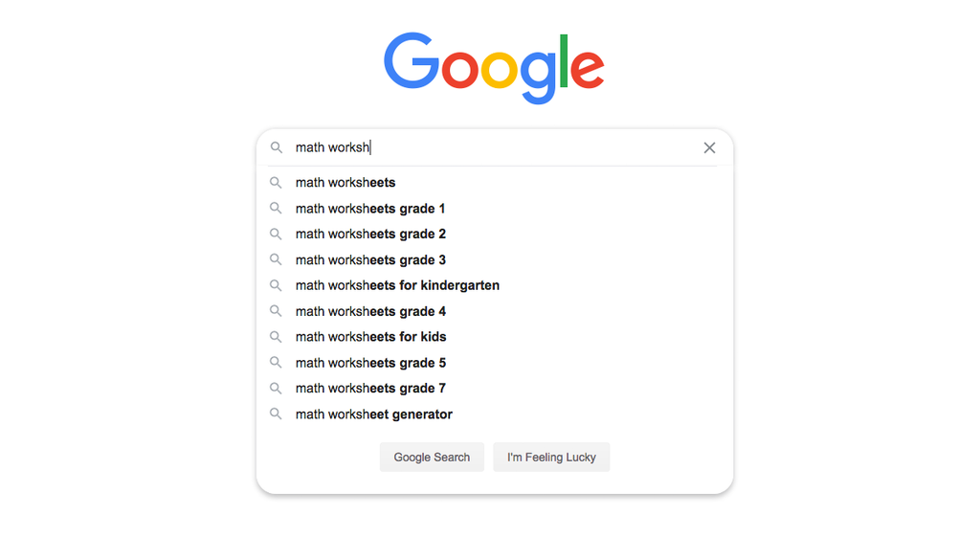Select the 'math worksheets grade 3' suggestion
This screenshot has height=560, width=980.
(369, 259)
